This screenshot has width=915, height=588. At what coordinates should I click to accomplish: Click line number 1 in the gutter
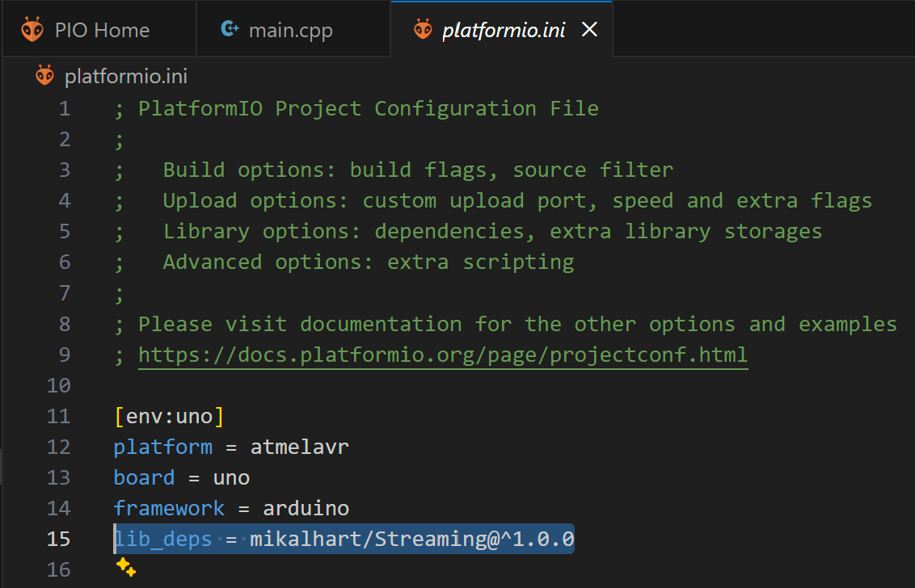(64, 108)
